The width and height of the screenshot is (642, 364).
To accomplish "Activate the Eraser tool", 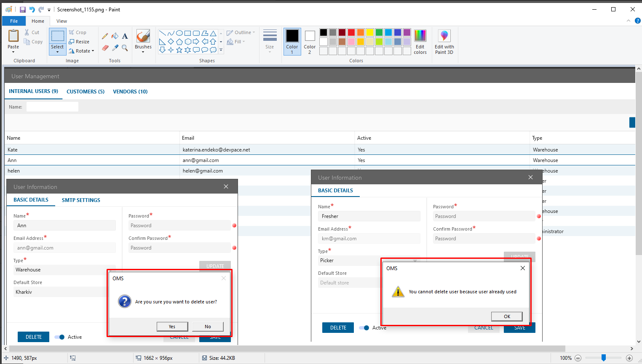I will click(105, 48).
